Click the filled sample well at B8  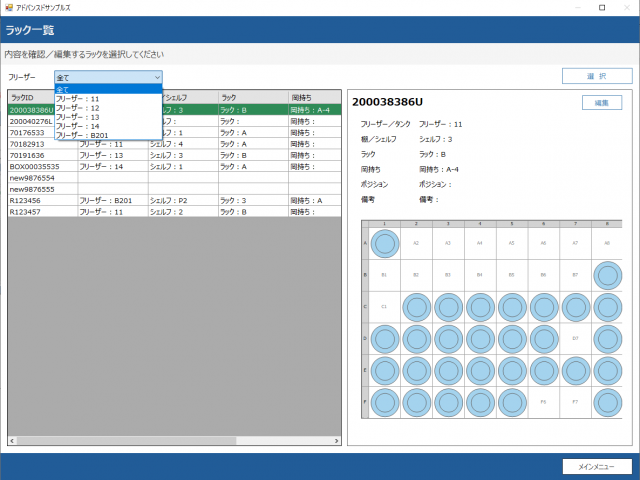point(607,274)
